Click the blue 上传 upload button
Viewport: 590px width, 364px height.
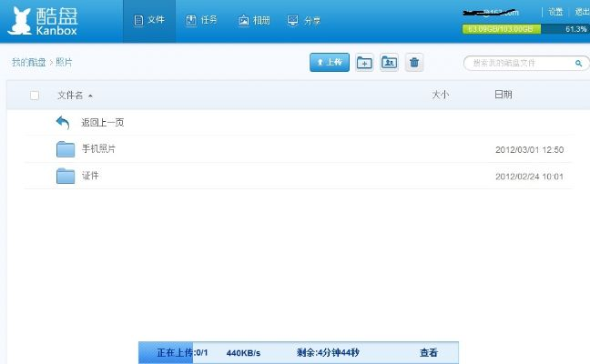(330, 62)
